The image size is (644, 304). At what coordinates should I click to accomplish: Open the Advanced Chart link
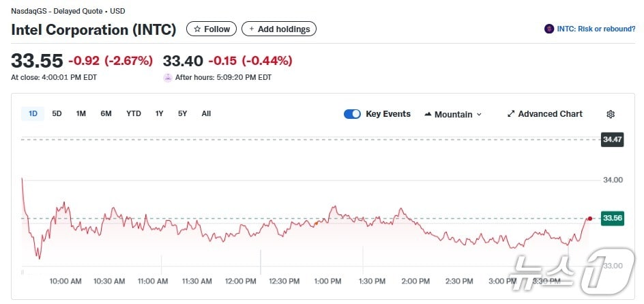[x=550, y=114]
